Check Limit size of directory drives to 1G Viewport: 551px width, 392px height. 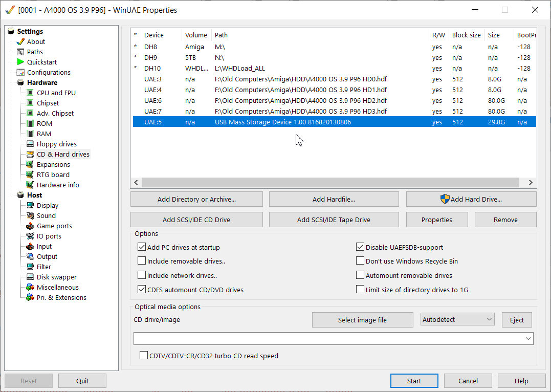click(360, 289)
